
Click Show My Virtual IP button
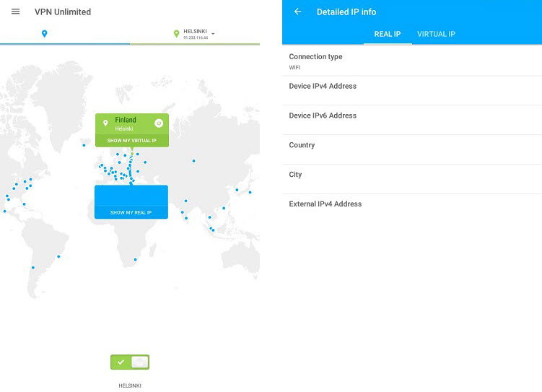point(131,141)
